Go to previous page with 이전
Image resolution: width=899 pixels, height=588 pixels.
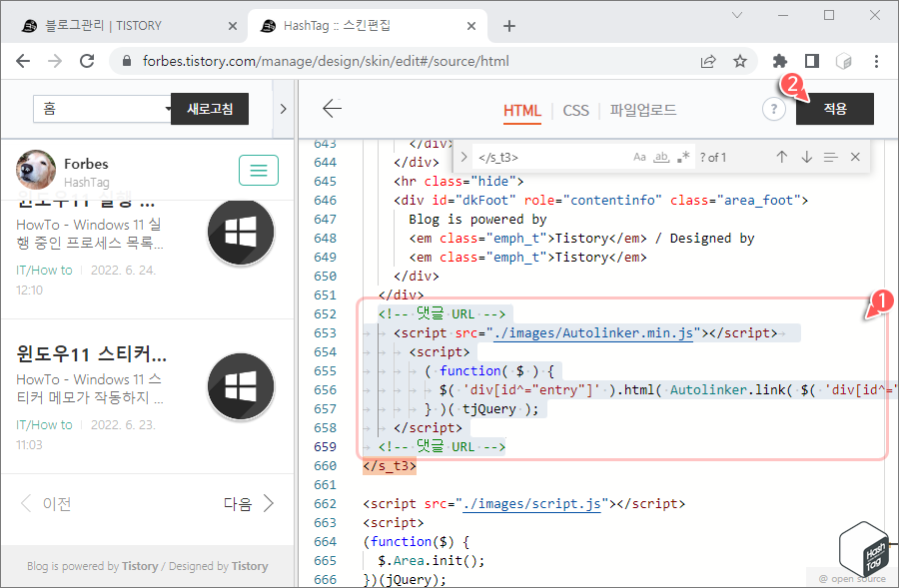pos(46,504)
